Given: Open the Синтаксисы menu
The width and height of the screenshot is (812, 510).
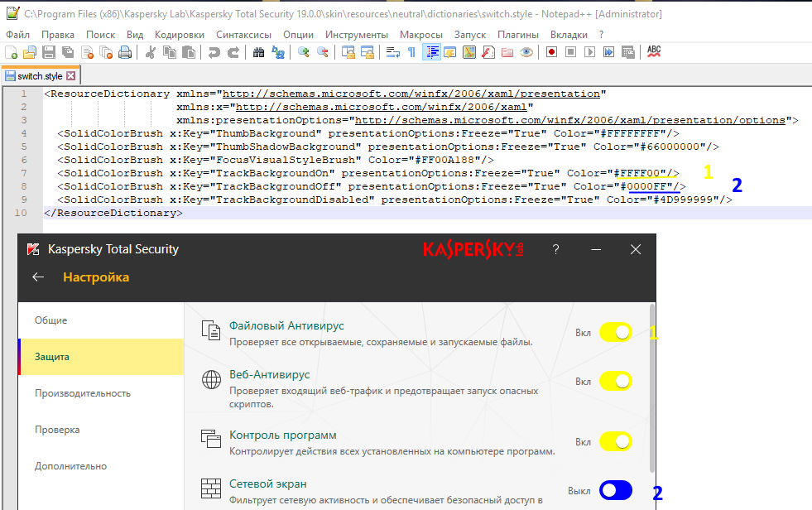Looking at the screenshot, I should tap(243, 35).
